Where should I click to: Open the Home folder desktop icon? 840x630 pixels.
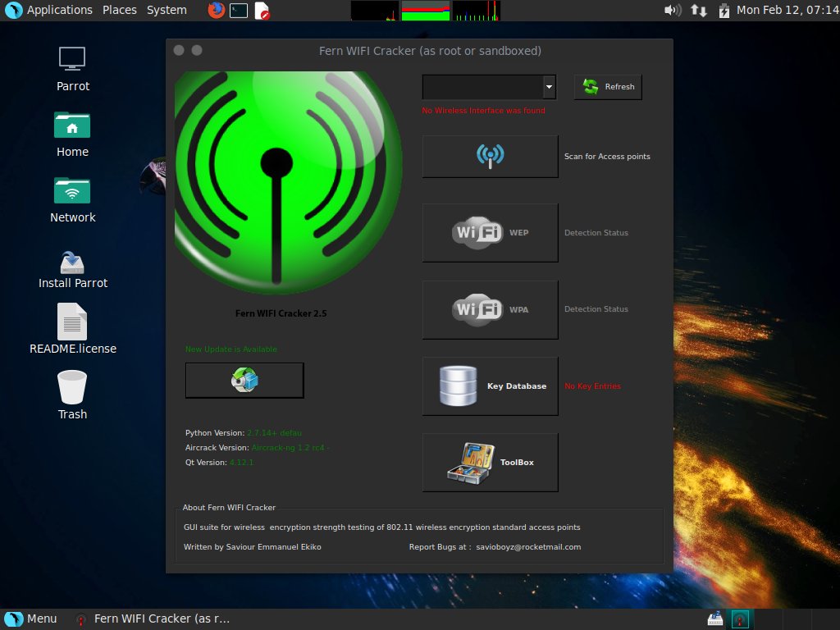coord(72,135)
